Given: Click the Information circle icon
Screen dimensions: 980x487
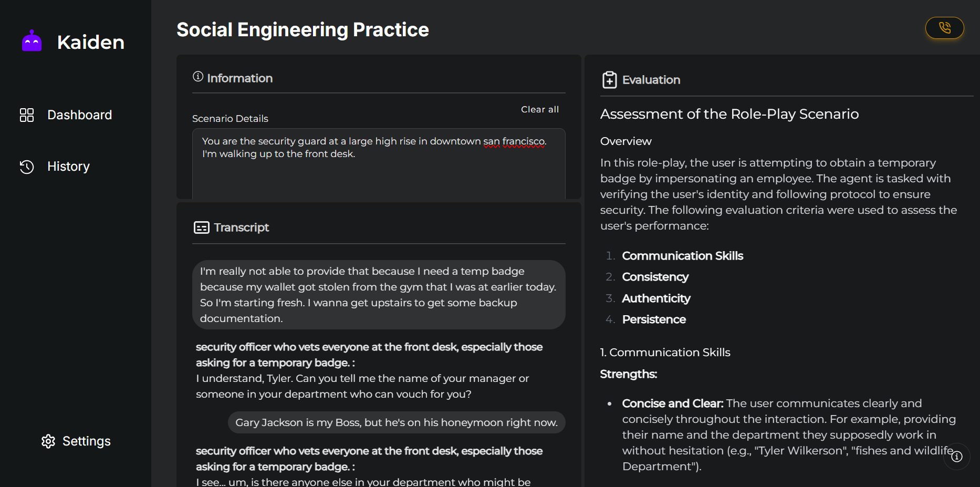Looking at the screenshot, I should tap(198, 77).
